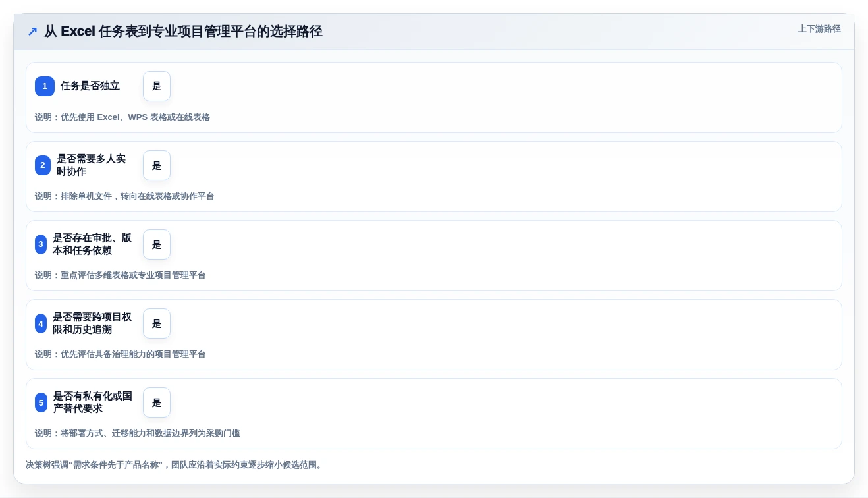
Task: Click the footer sentence starting 决策树强调
Action: [175, 465]
